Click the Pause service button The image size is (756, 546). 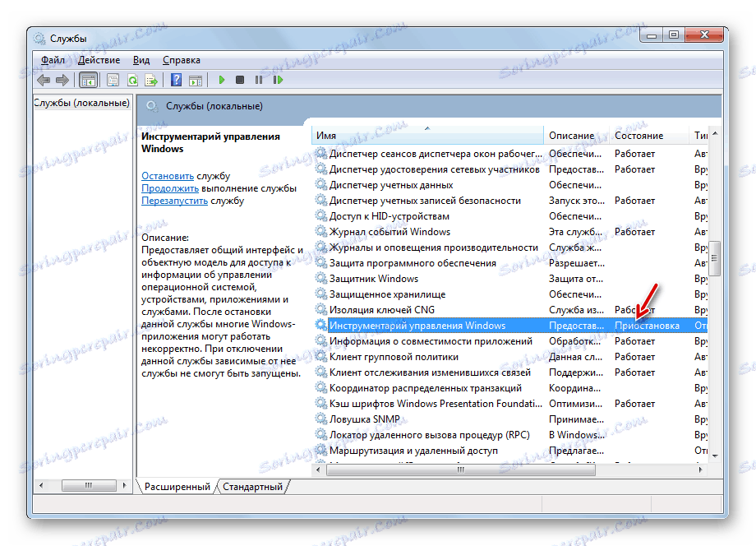coord(259,80)
